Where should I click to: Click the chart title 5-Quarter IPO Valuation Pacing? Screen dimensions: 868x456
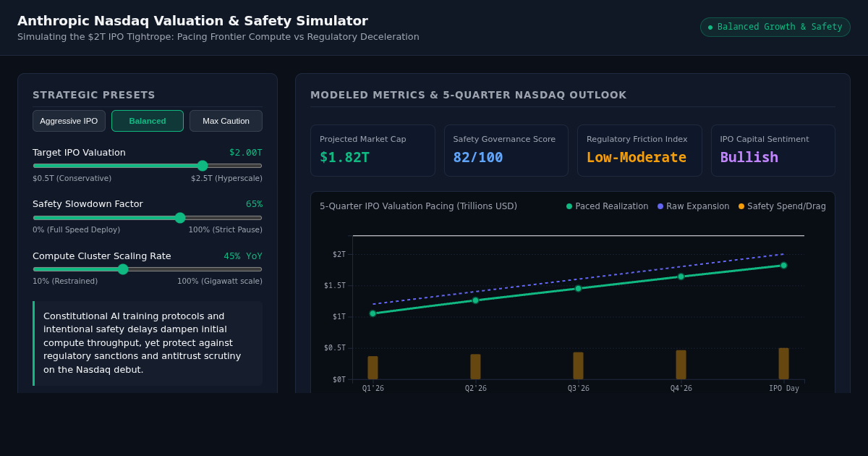click(x=418, y=206)
